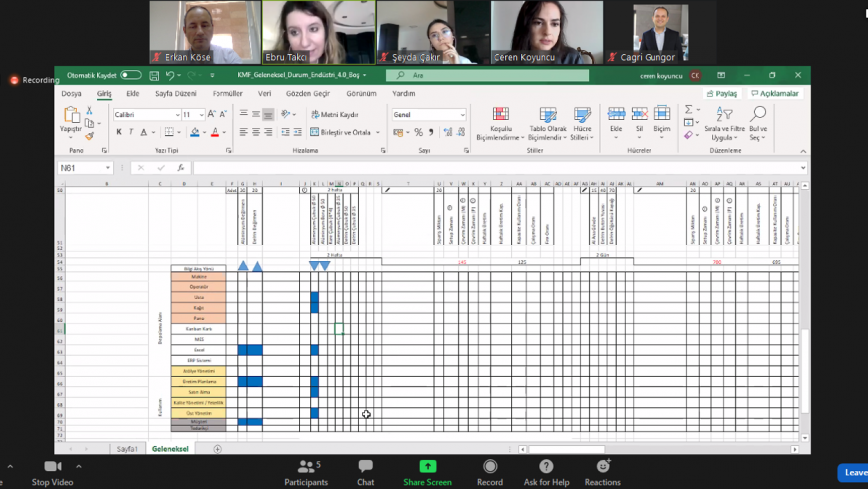Click the AutoSum sigma icon
This screenshot has height=489, width=868.
click(689, 109)
